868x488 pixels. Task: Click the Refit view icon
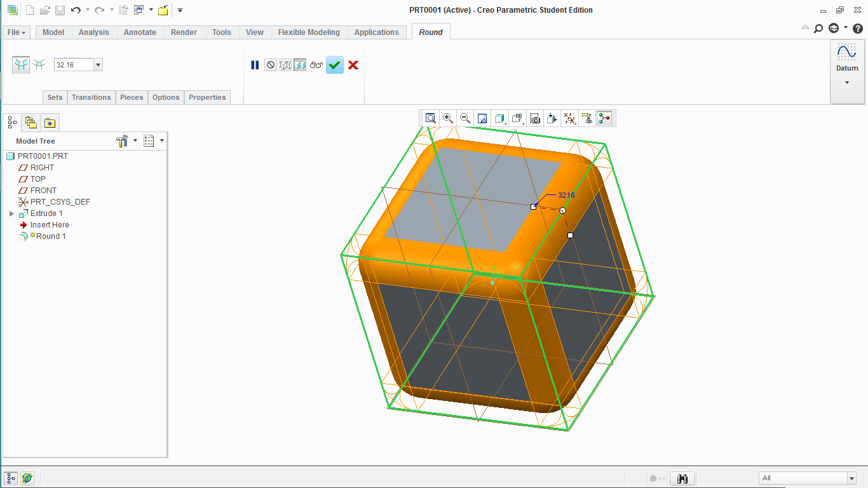pos(431,118)
